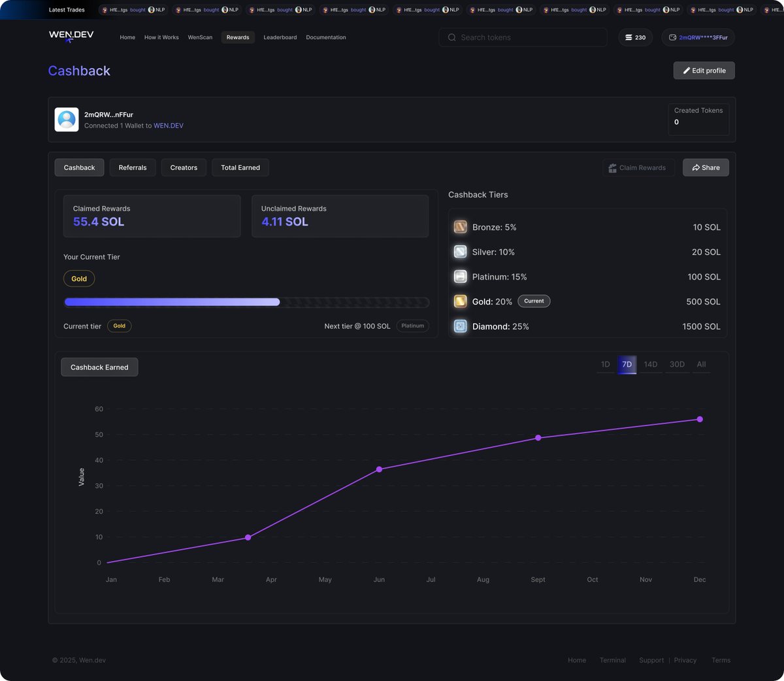The image size is (784, 681).
Task: Click the Bronze tier medal icon
Action: tap(460, 227)
